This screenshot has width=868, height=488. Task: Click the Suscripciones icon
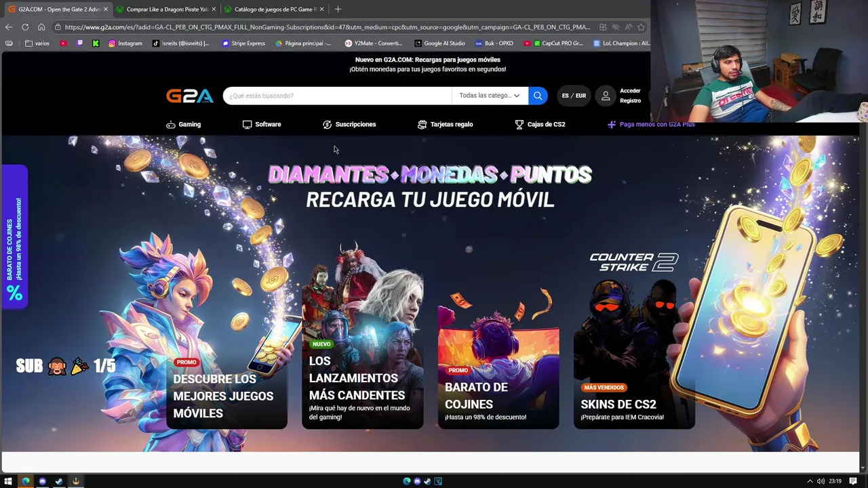pyautogui.click(x=327, y=125)
